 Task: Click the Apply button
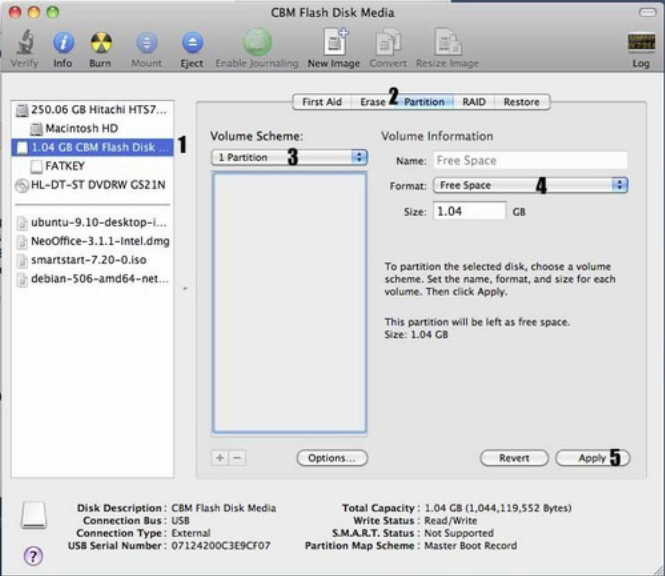click(x=592, y=458)
